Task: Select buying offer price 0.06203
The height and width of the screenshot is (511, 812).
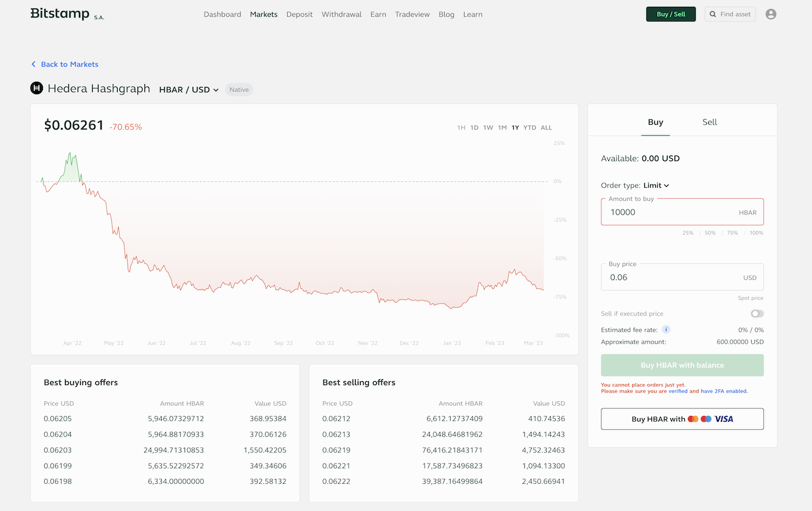Action: 58,450
